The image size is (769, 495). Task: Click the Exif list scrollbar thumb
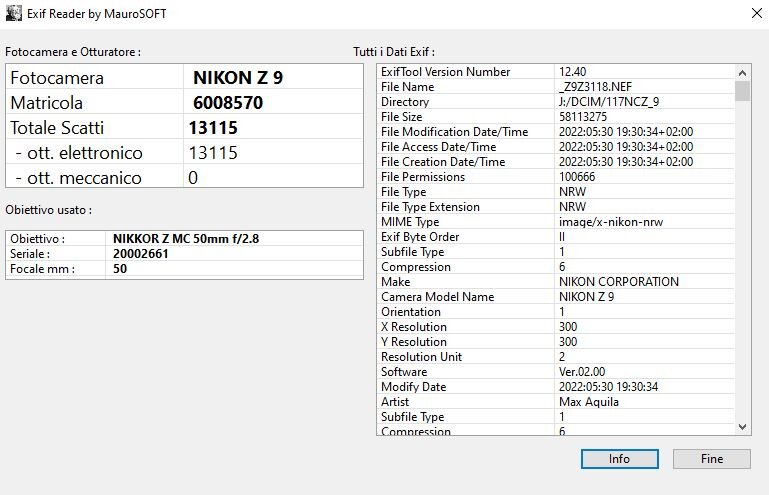(743, 91)
